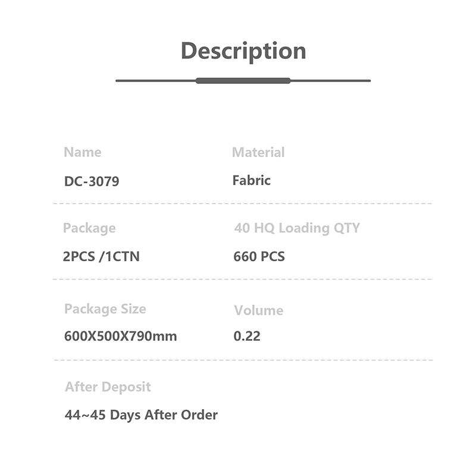Click the dashed divider below 660 PCS
Viewport: 476px width, 452px height.
pyautogui.click(x=243, y=279)
